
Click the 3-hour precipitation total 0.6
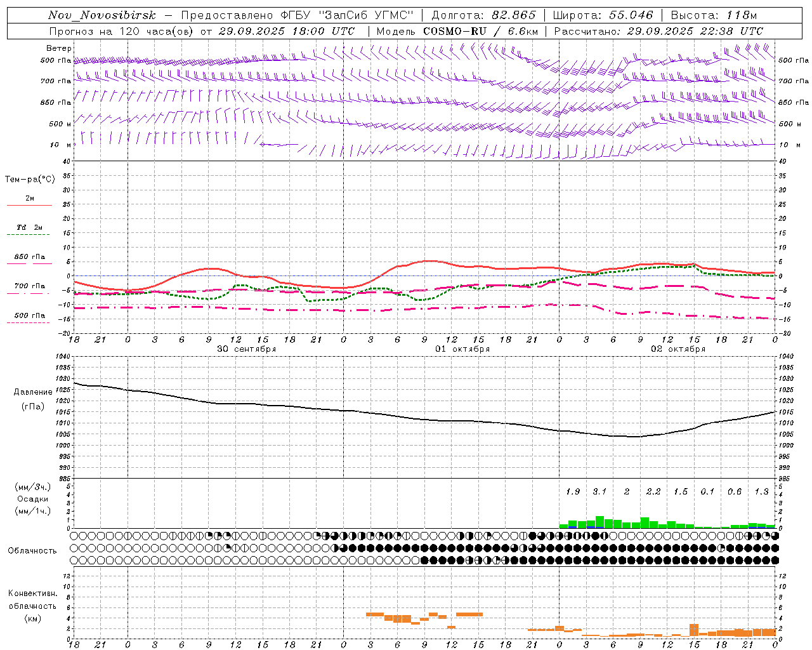tap(735, 492)
